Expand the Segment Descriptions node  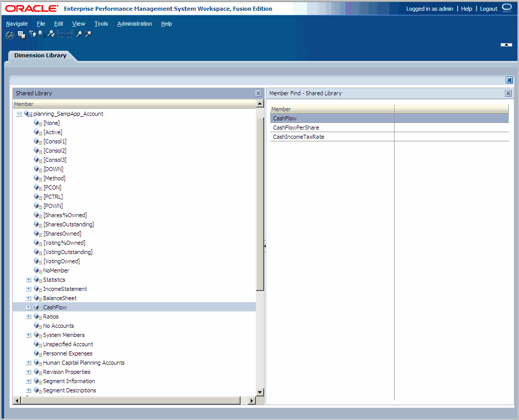[29, 390]
